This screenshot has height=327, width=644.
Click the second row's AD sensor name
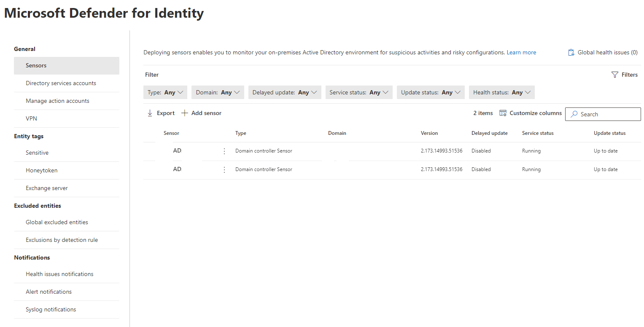tap(177, 169)
